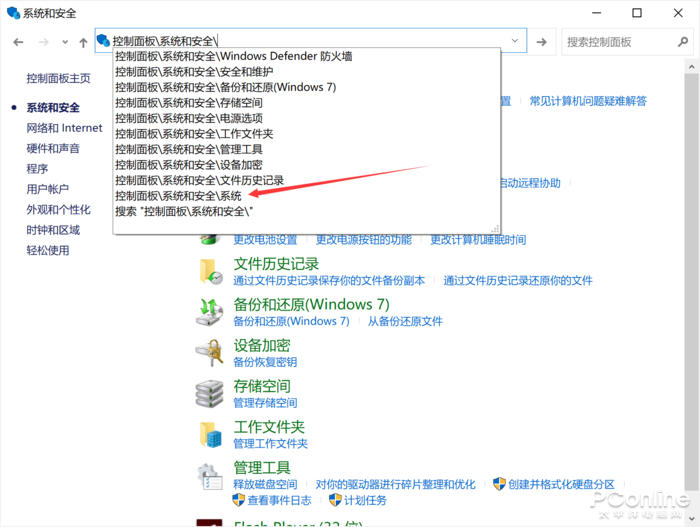Screen dimensions: 700x527
Task: Click 从备份还原文件 link
Action: coord(405,321)
